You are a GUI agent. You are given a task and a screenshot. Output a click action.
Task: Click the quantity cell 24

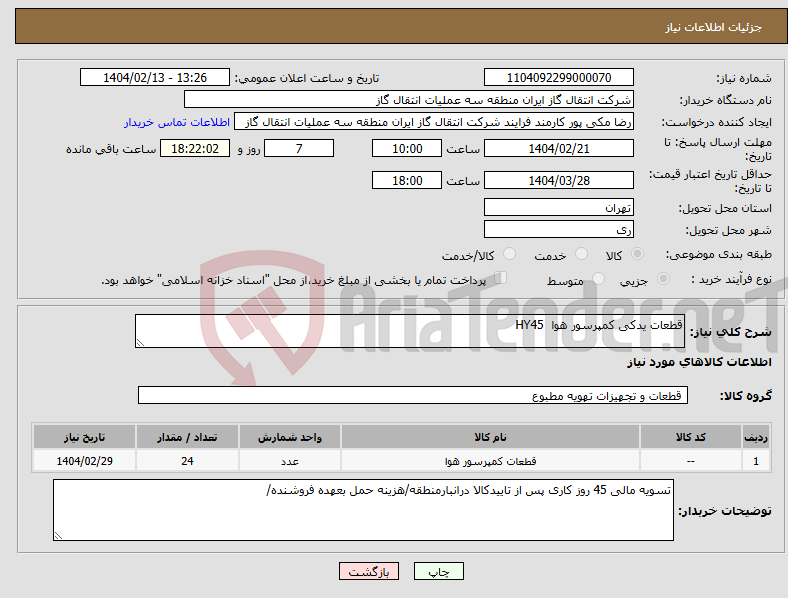pyautogui.click(x=187, y=461)
